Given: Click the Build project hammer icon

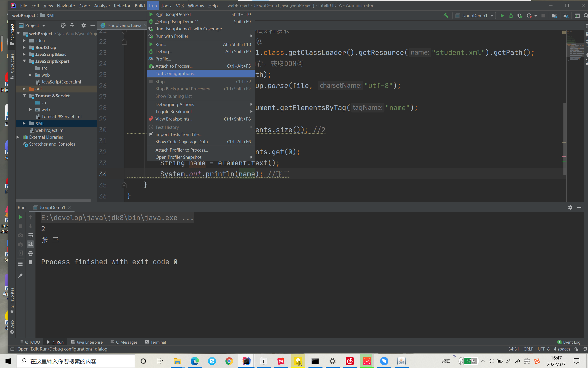Looking at the screenshot, I should 446,16.
